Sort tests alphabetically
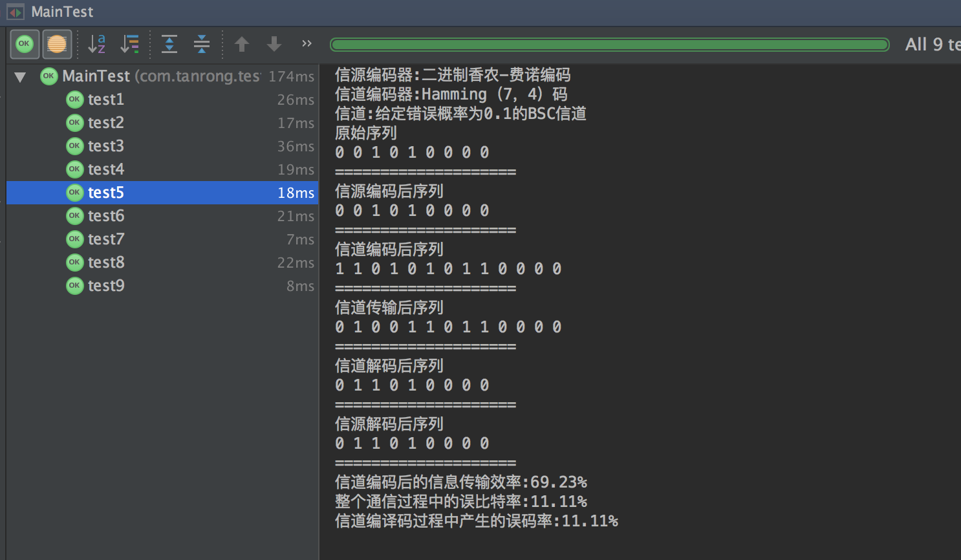This screenshot has width=961, height=560. coord(97,44)
